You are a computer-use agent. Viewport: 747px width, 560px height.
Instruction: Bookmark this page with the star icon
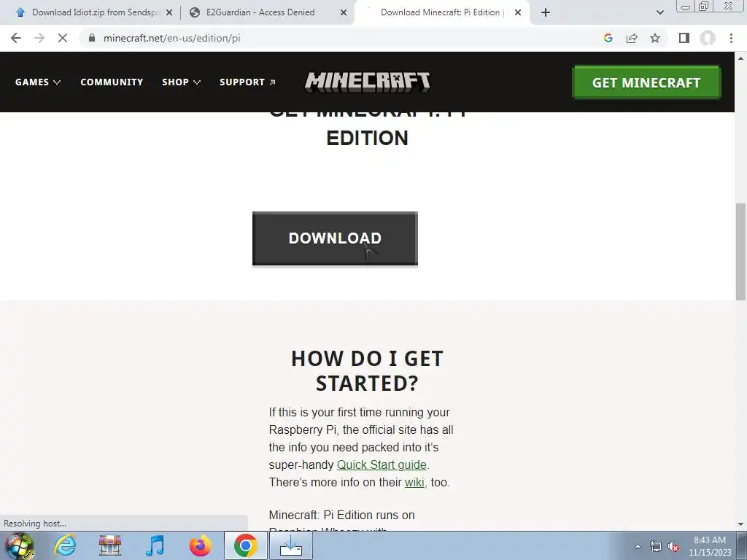coord(655,38)
